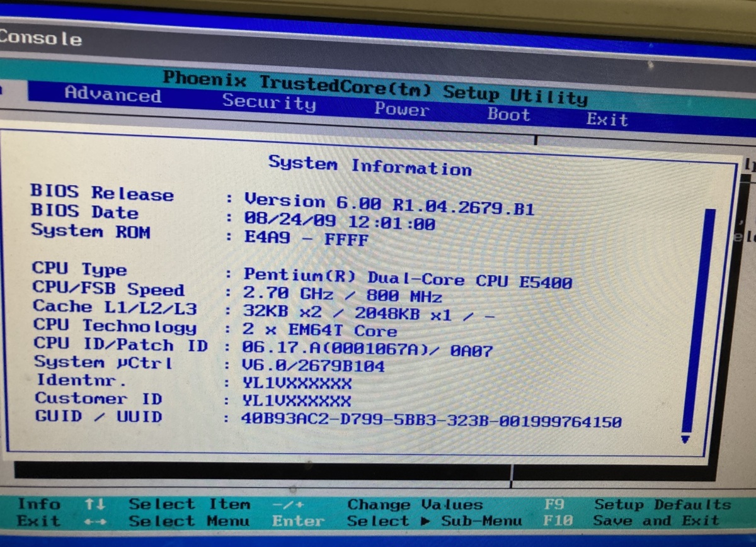Switch to the Security menu

(x=269, y=101)
